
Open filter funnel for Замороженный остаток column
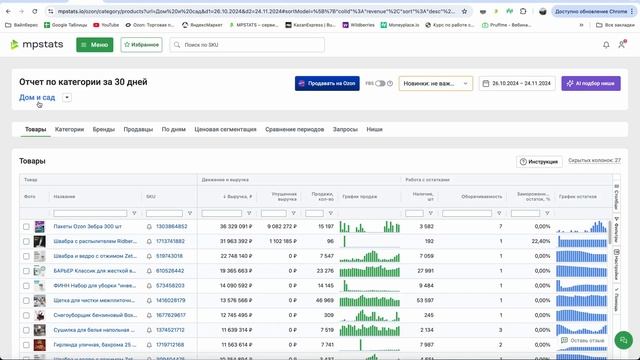click(x=547, y=213)
